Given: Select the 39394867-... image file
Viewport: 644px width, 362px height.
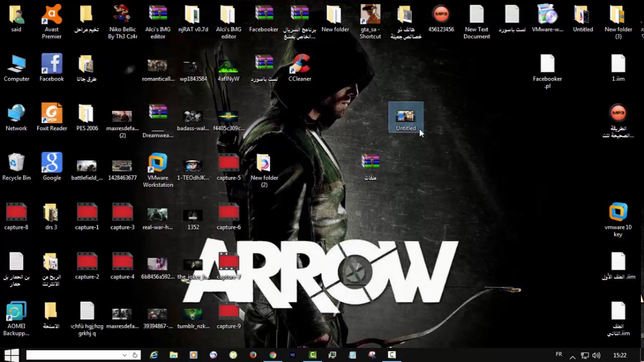Looking at the screenshot, I should point(157,319).
